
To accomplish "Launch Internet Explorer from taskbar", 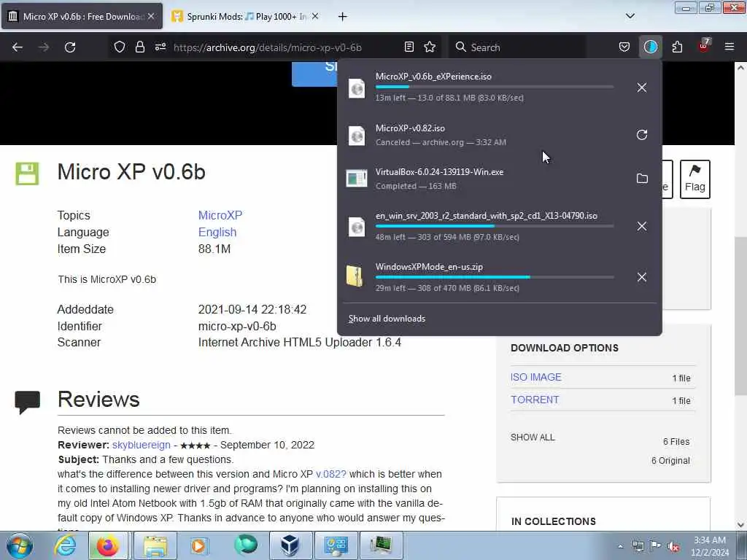I will (65, 545).
